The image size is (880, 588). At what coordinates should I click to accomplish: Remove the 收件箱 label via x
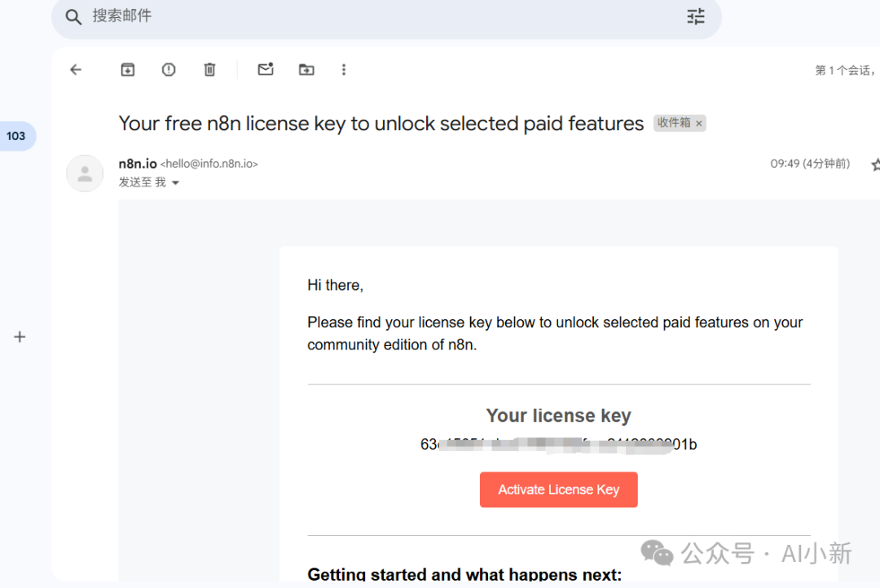[x=699, y=124]
